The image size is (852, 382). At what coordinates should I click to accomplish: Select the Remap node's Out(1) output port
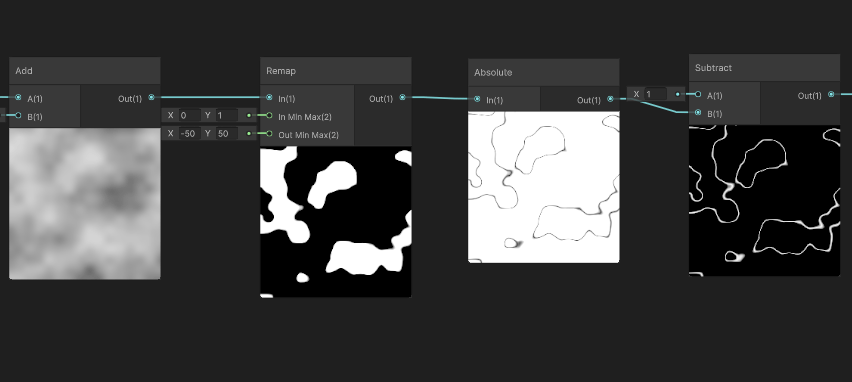pyautogui.click(x=403, y=98)
